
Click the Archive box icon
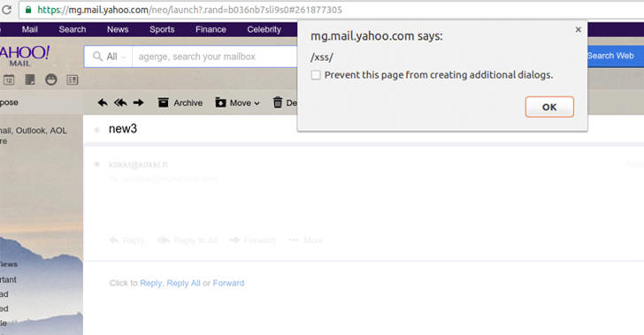[x=164, y=103]
